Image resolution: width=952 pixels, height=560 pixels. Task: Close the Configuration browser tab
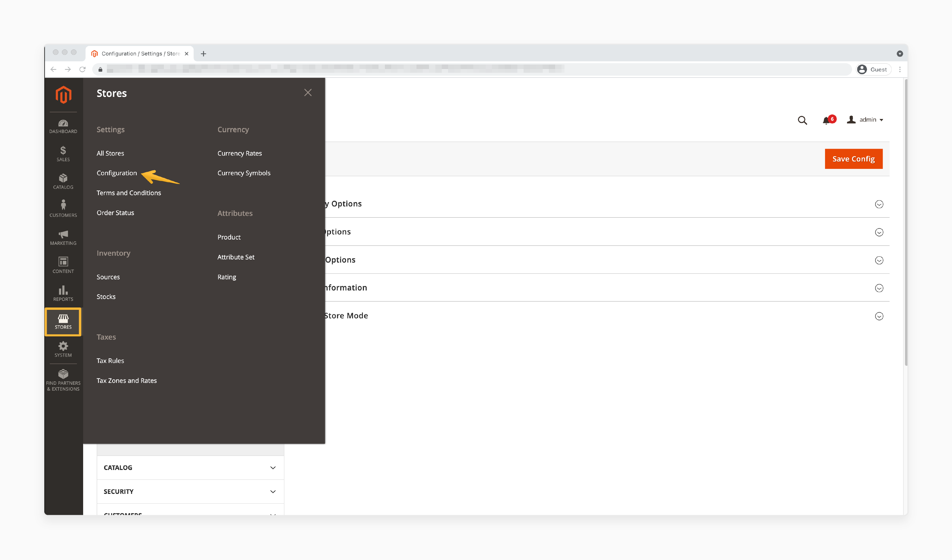[186, 54]
